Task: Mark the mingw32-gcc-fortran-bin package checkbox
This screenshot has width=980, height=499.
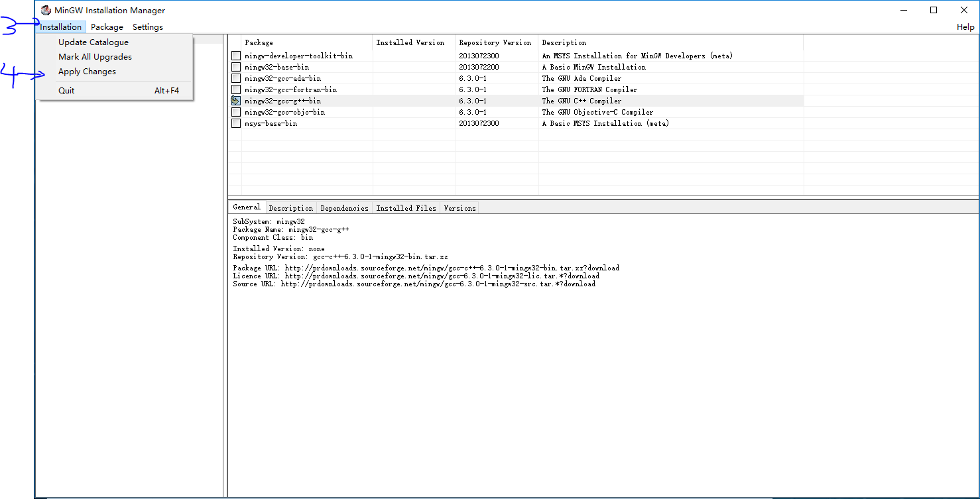Action: pyautogui.click(x=236, y=89)
